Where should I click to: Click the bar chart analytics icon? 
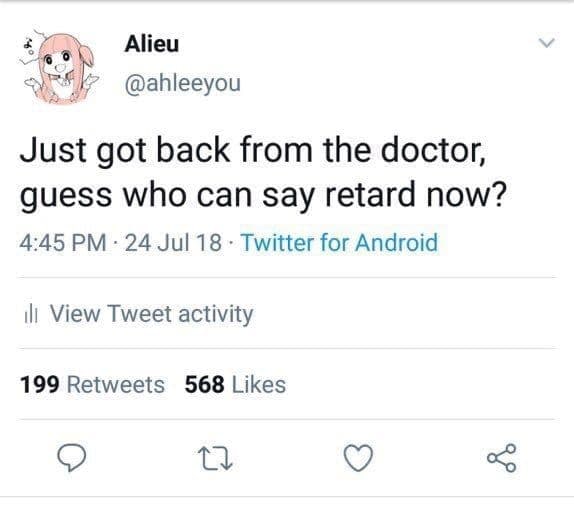click(x=31, y=315)
